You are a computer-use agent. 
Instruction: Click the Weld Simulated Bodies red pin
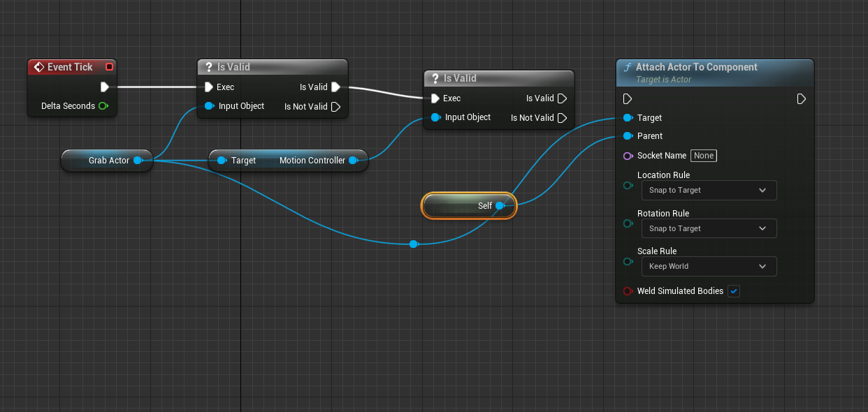[x=628, y=291]
